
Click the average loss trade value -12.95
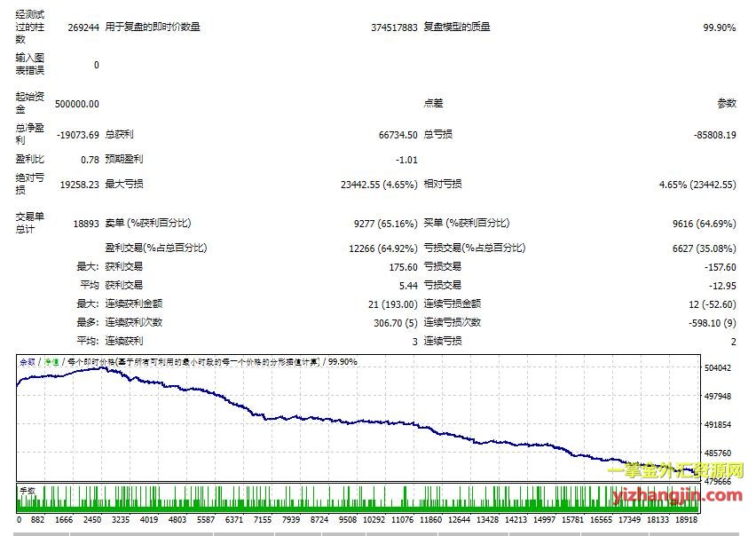[x=722, y=287]
